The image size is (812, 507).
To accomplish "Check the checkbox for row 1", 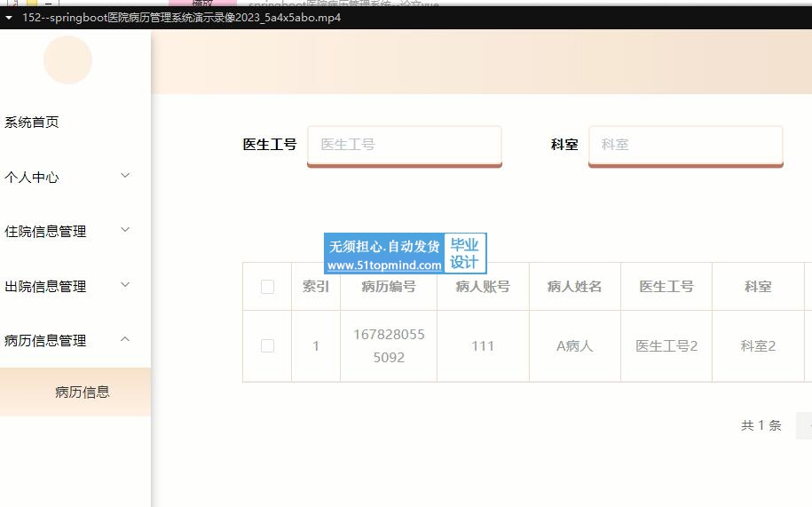I will [267, 346].
